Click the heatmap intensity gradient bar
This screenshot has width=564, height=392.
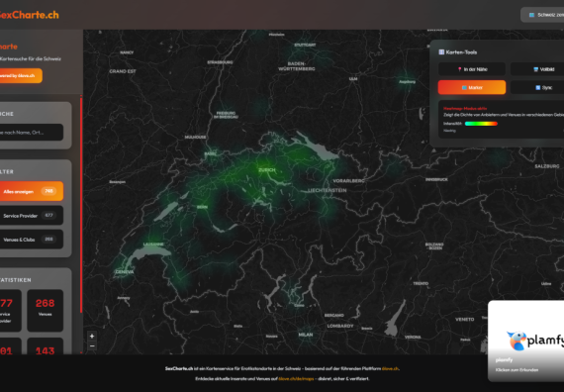click(x=481, y=124)
